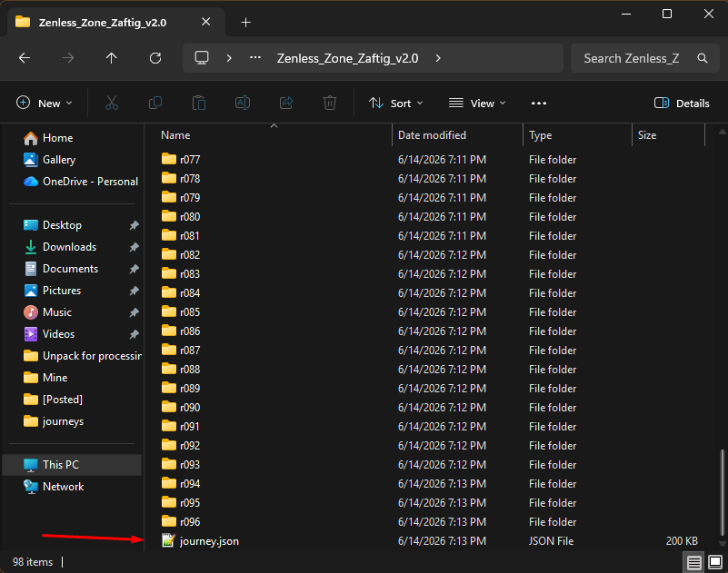The image size is (728, 573).
Task: Toggle the Details pane
Action: pyautogui.click(x=682, y=103)
